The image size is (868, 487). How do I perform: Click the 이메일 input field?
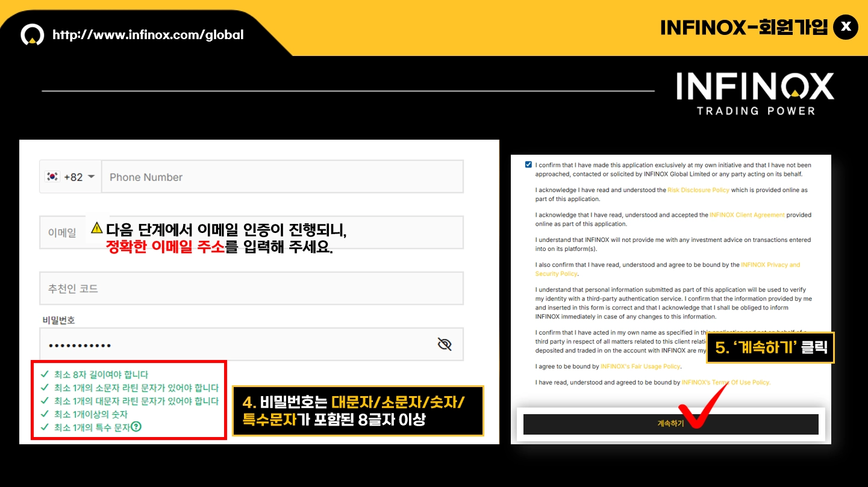(x=251, y=232)
